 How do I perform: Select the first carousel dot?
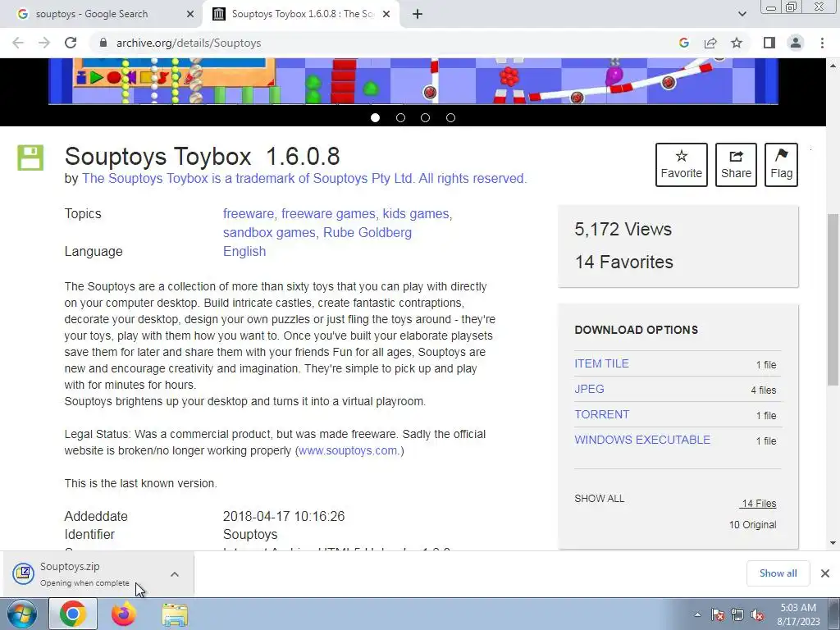[375, 118]
